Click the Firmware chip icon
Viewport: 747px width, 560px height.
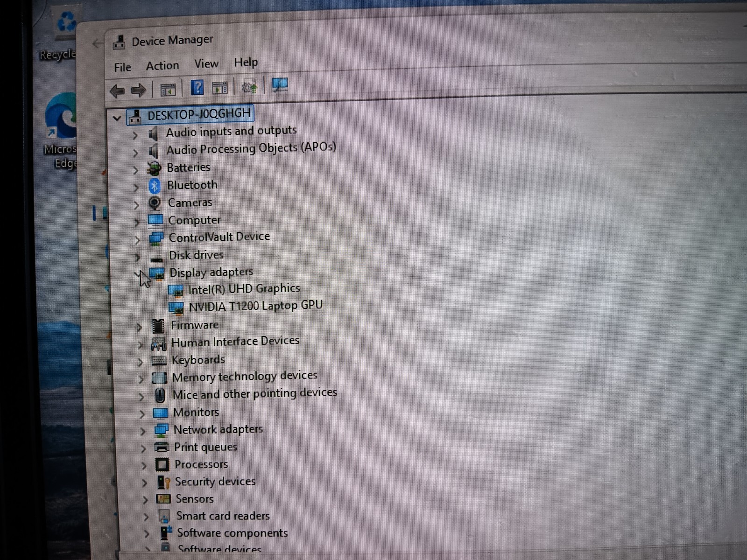[158, 326]
